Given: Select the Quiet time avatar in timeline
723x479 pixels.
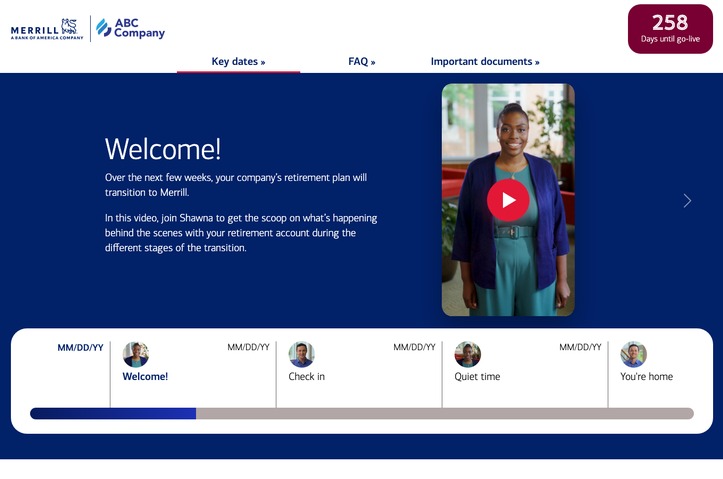Looking at the screenshot, I should [468, 355].
